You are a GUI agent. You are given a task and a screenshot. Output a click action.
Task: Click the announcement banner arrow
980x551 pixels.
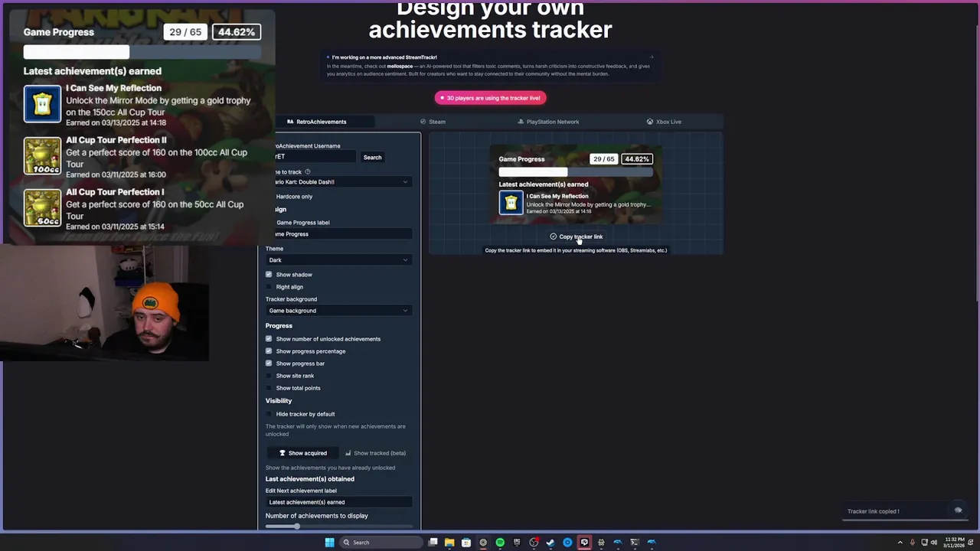point(651,57)
